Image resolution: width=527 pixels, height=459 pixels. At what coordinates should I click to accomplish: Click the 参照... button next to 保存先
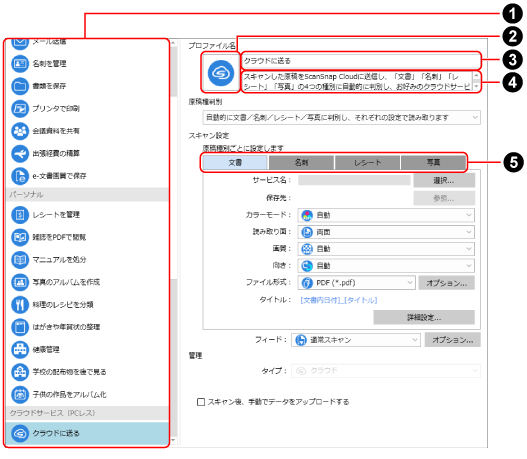click(444, 198)
